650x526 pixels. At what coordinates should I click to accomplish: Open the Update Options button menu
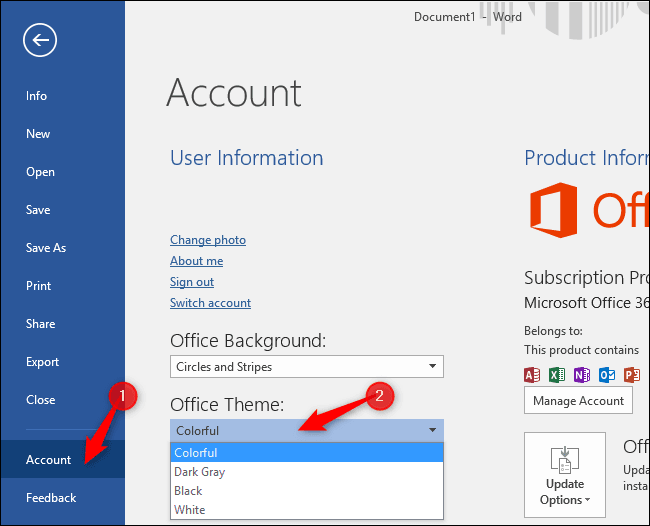pos(564,476)
